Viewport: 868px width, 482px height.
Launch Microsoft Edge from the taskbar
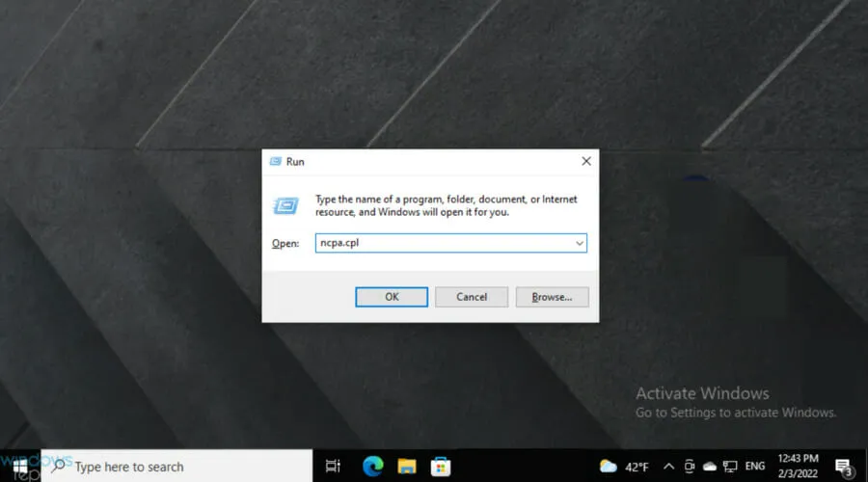click(372, 467)
